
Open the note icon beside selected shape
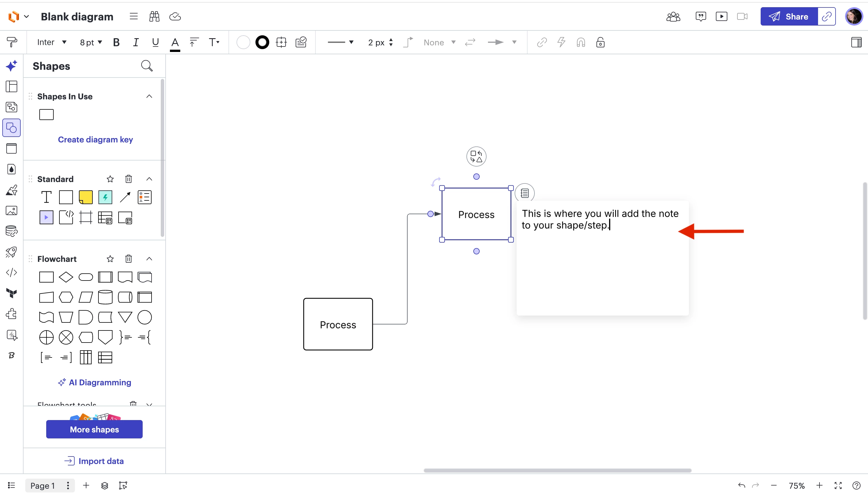point(524,193)
